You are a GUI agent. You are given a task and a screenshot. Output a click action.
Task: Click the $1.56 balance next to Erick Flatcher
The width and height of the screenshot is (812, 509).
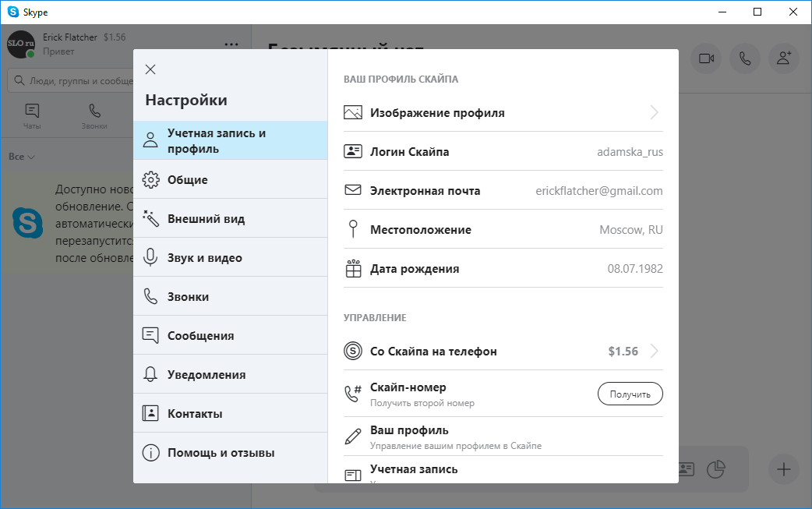coord(115,37)
